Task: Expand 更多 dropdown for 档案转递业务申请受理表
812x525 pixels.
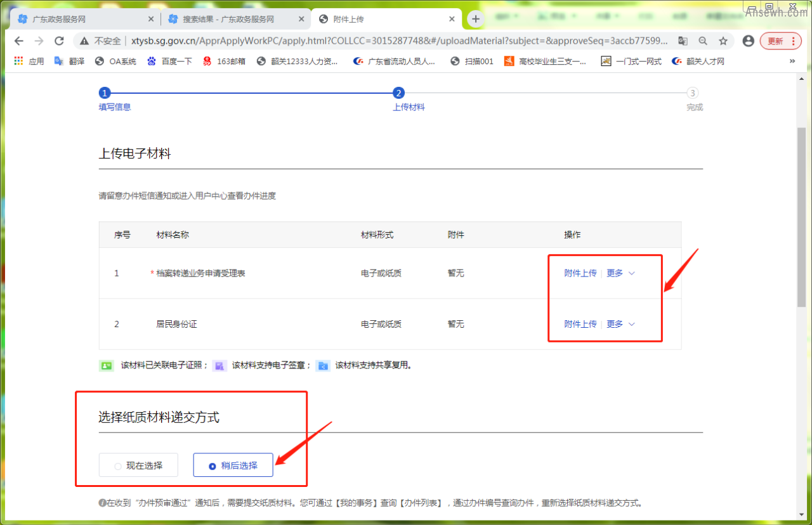Action: pos(620,273)
